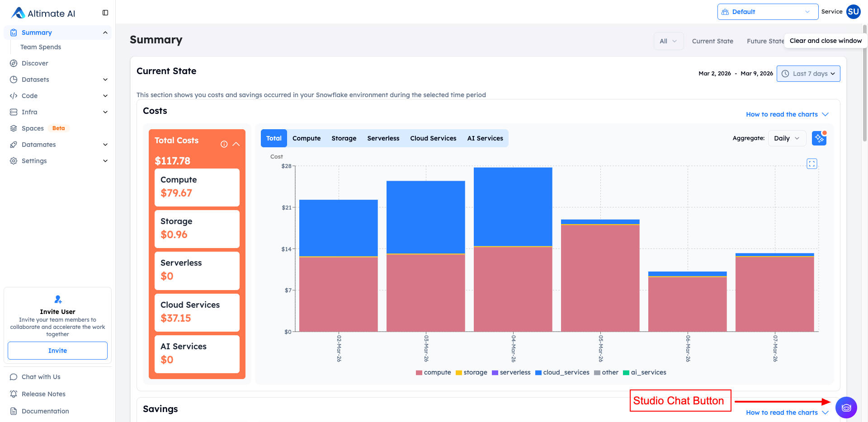Image resolution: width=868 pixels, height=422 pixels.
Task: Open Chat with Us
Action: coord(41,377)
